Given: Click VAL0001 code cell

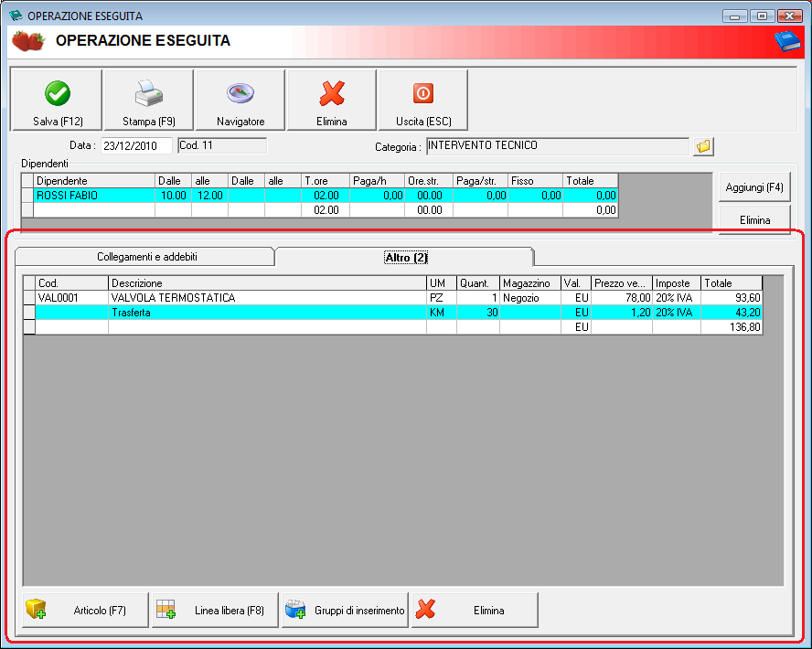Looking at the screenshot, I should pos(71,298).
